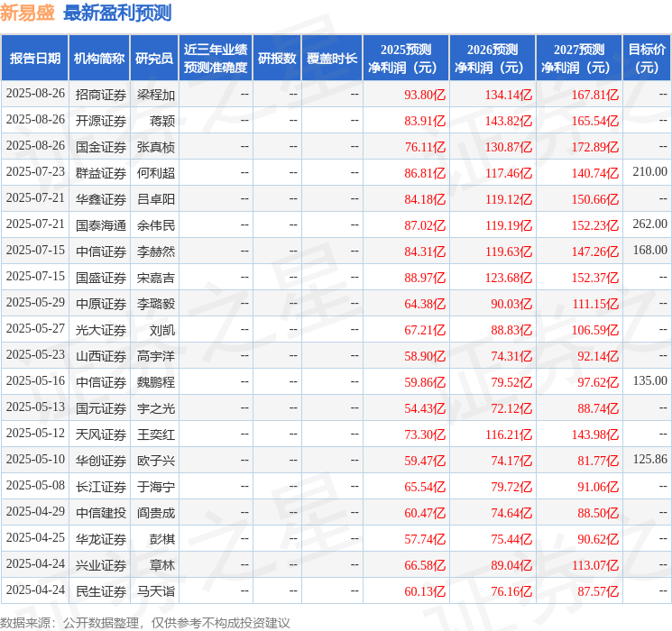The width and height of the screenshot is (672, 631).
Task: Click the 172.89亿 forecast by 国金证券
Action: click(x=595, y=147)
